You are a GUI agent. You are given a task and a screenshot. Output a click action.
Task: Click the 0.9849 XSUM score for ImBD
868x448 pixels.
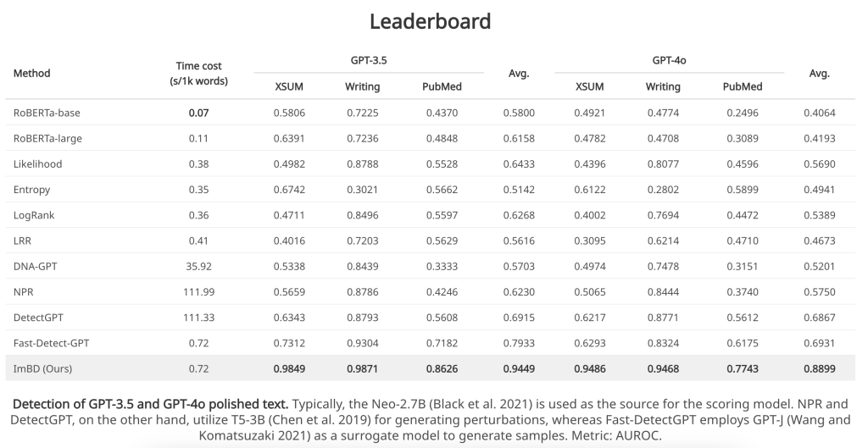point(289,368)
